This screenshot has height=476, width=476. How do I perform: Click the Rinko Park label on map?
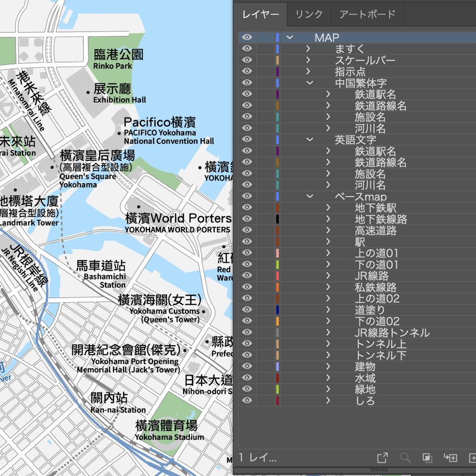click(x=113, y=66)
